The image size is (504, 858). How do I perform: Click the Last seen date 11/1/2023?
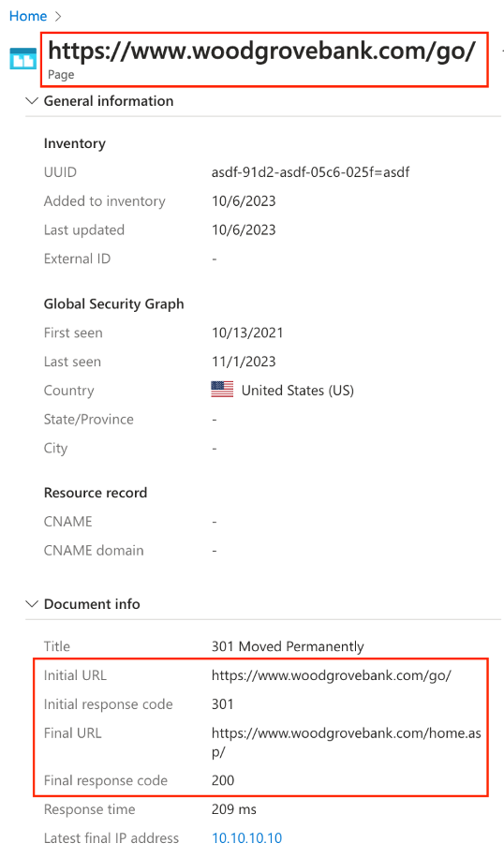244,362
